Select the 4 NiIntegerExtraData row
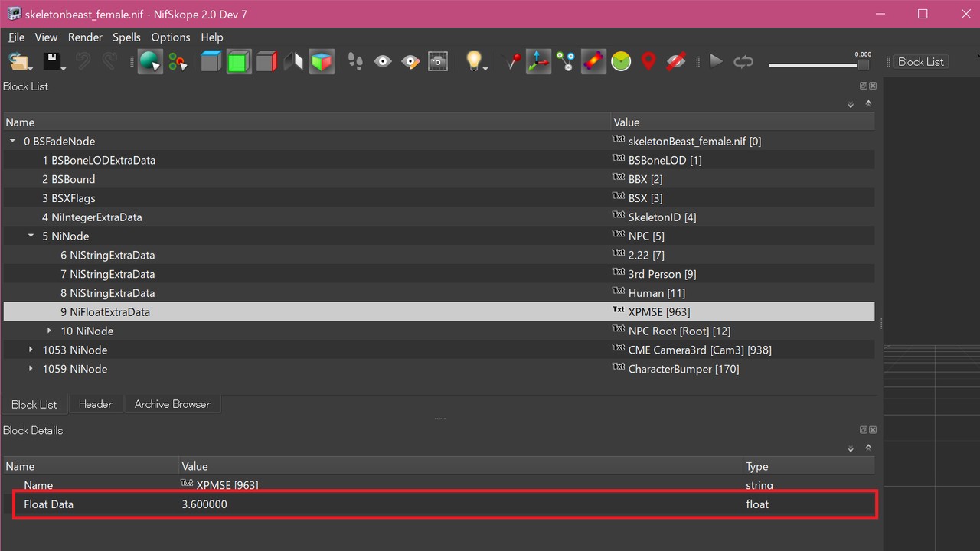980x551 pixels. [439, 217]
